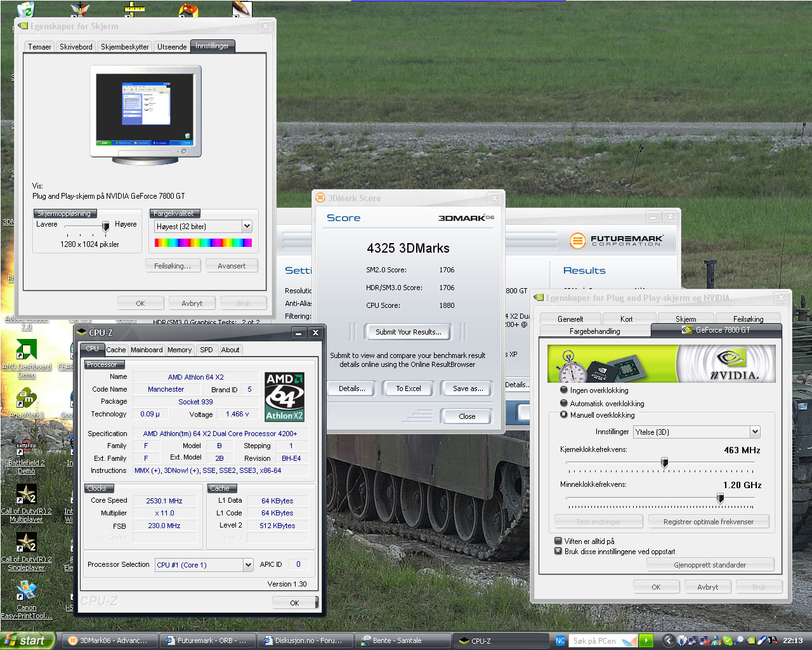Open the AquaMark3 desktop shortcut
The height and width of the screenshot is (650, 812).
tap(27, 402)
